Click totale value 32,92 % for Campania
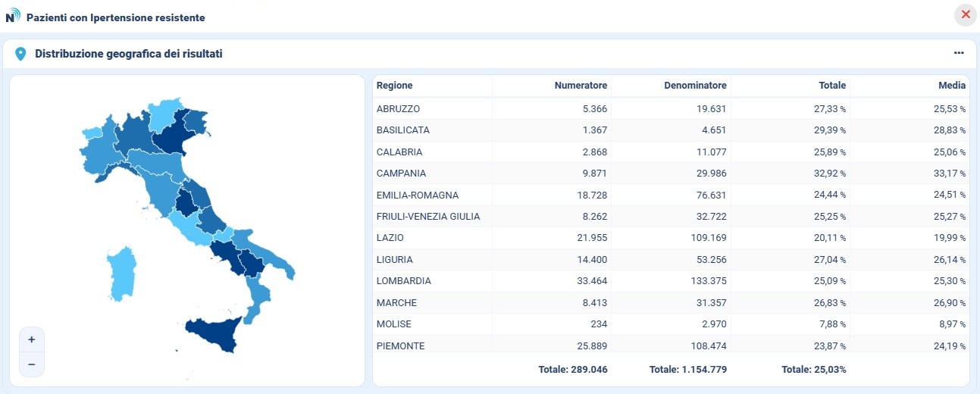This screenshot has width=980, height=394. coord(829,174)
